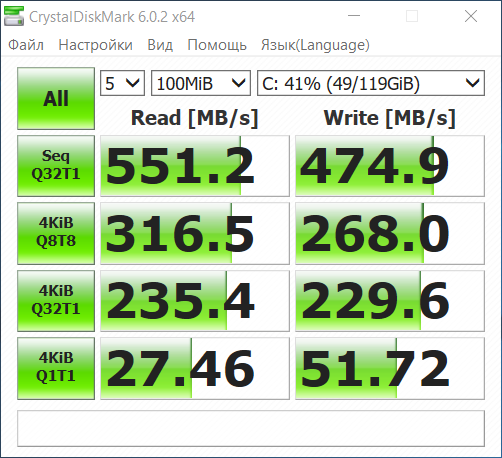Open the Настройки menu

[x=96, y=45]
